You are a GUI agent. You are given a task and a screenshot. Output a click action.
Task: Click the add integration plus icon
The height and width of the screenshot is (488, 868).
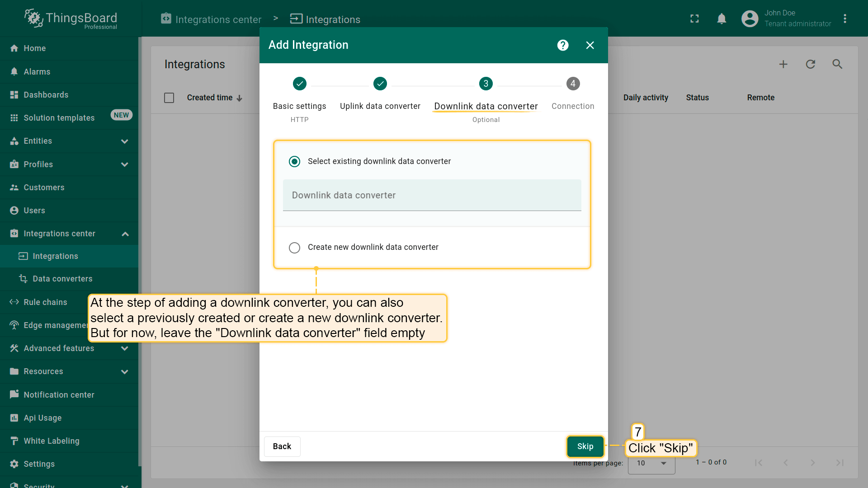[x=783, y=64]
